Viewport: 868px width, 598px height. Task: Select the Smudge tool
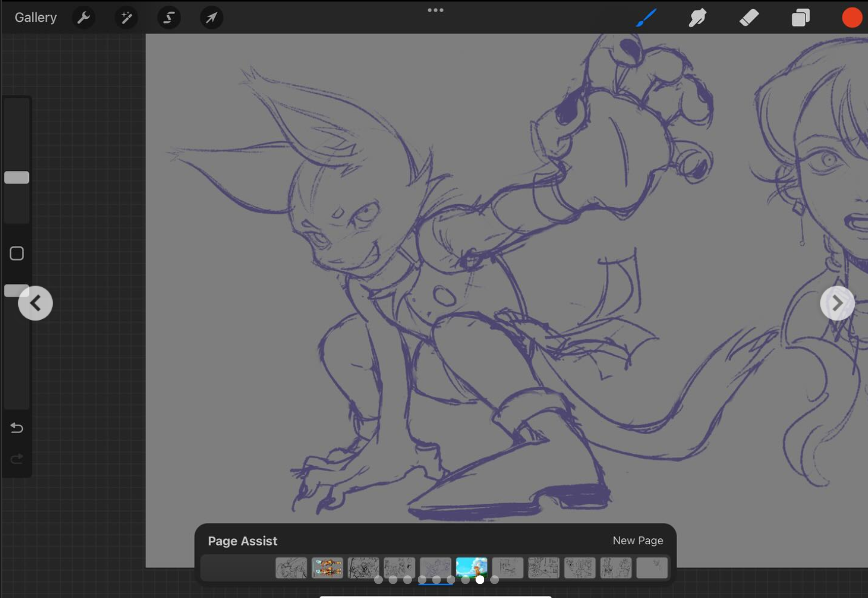pos(697,18)
